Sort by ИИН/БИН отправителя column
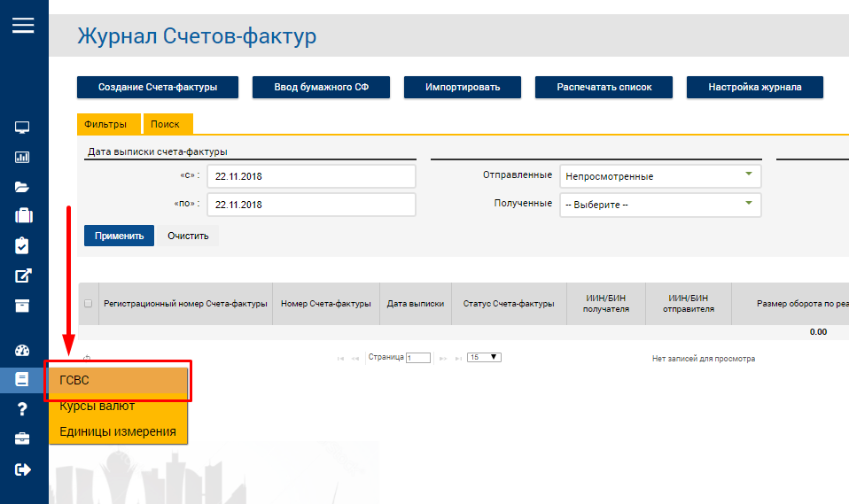Viewport: 849px width, 504px height. tap(689, 304)
